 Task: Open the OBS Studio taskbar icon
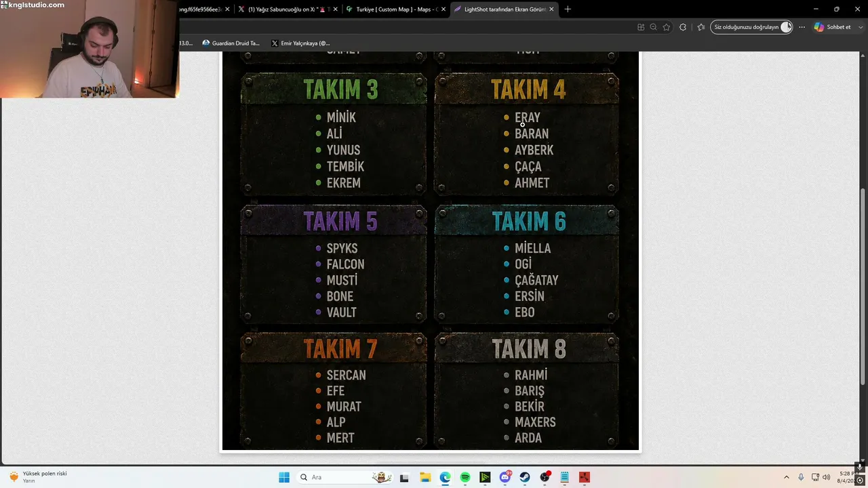coord(545,477)
